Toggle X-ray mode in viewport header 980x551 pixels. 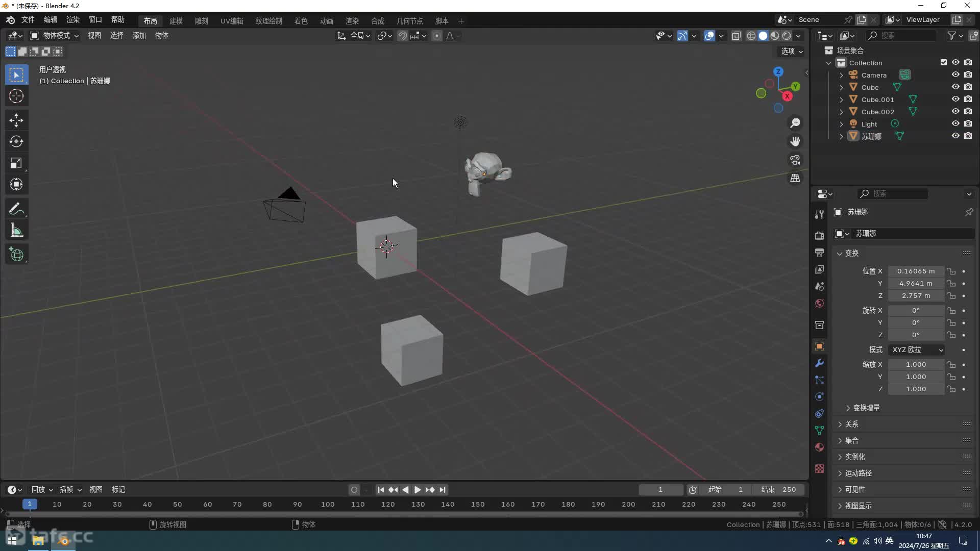pos(736,36)
